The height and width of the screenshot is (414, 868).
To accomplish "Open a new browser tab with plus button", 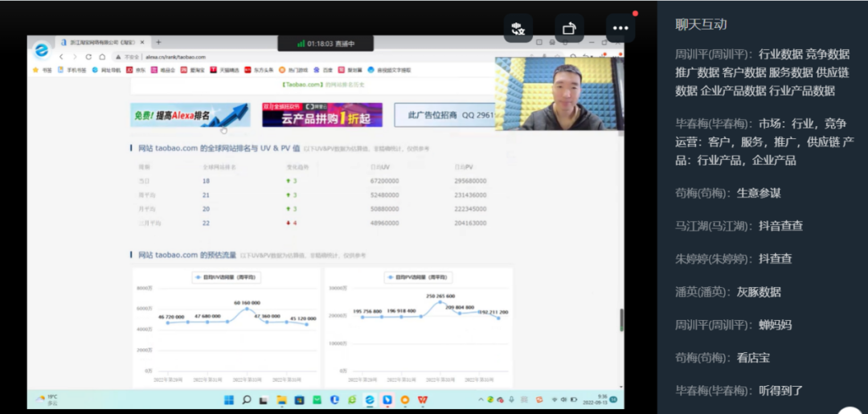I will [158, 42].
